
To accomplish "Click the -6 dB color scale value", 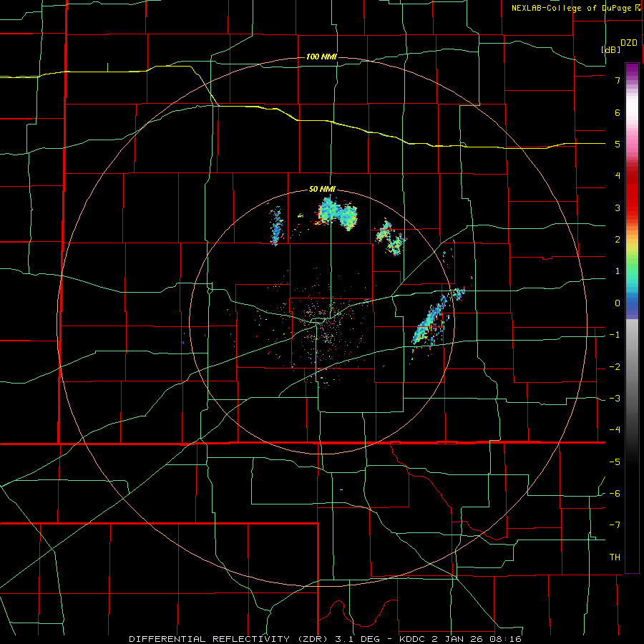I will 615,494.
